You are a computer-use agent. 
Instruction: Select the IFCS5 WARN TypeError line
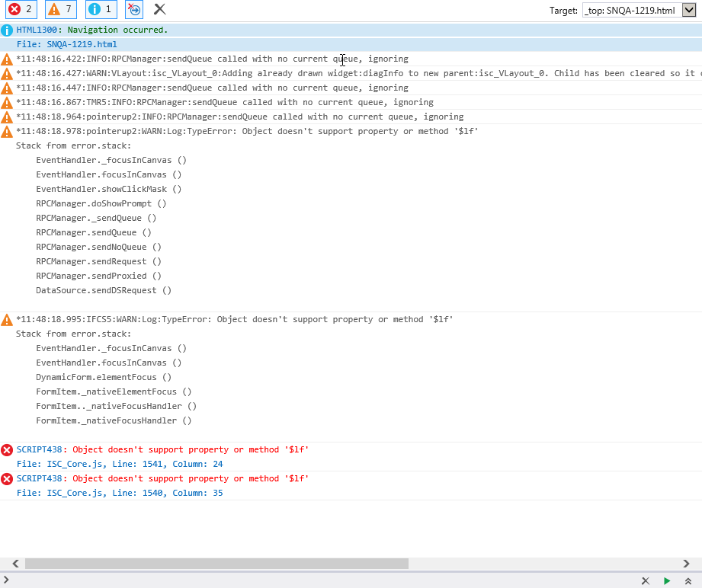click(x=235, y=319)
